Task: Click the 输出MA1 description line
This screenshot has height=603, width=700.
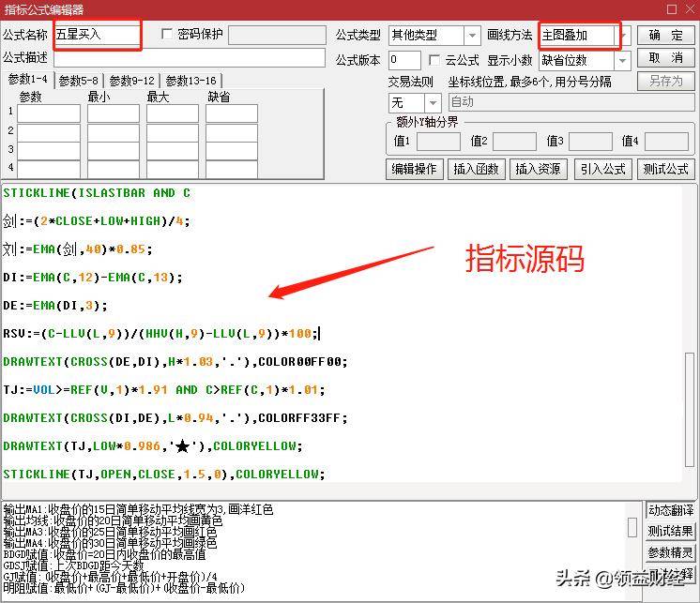Action: click(138, 509)
